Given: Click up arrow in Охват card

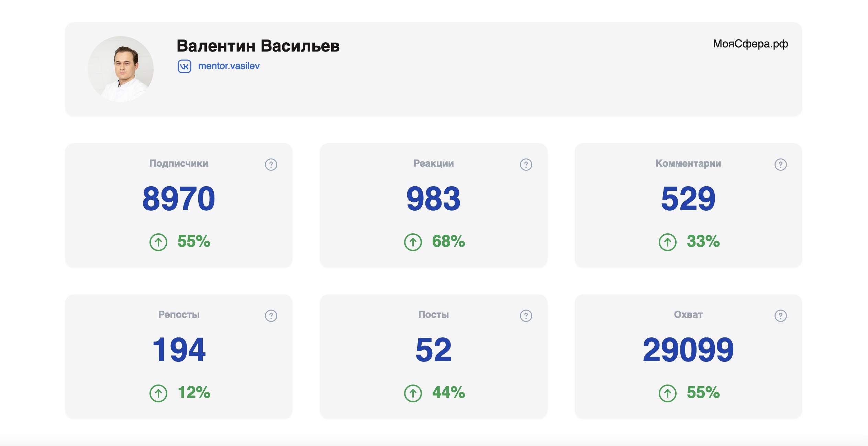Looking at the screenshot, I should (667, 393).
